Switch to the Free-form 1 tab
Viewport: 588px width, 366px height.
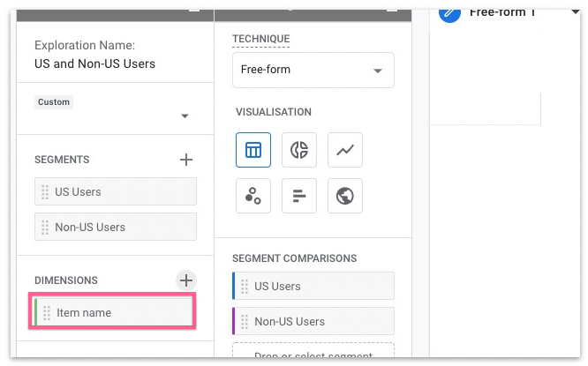(501, 12)
